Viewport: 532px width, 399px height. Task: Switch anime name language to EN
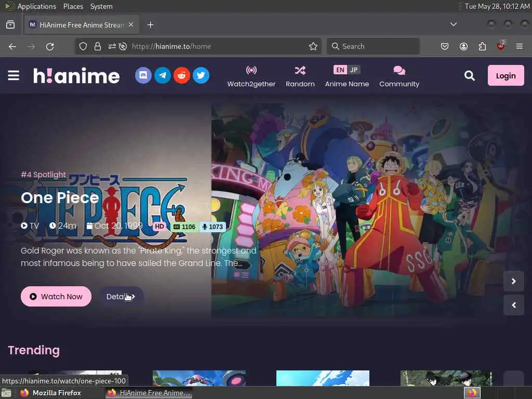click(x=340, y=70)
